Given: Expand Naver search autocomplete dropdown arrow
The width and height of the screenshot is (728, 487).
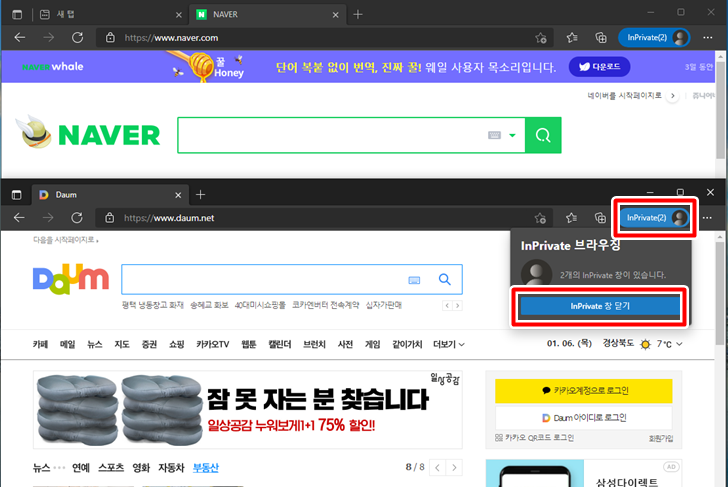Looking at the screenshot, I should point(512,135).
